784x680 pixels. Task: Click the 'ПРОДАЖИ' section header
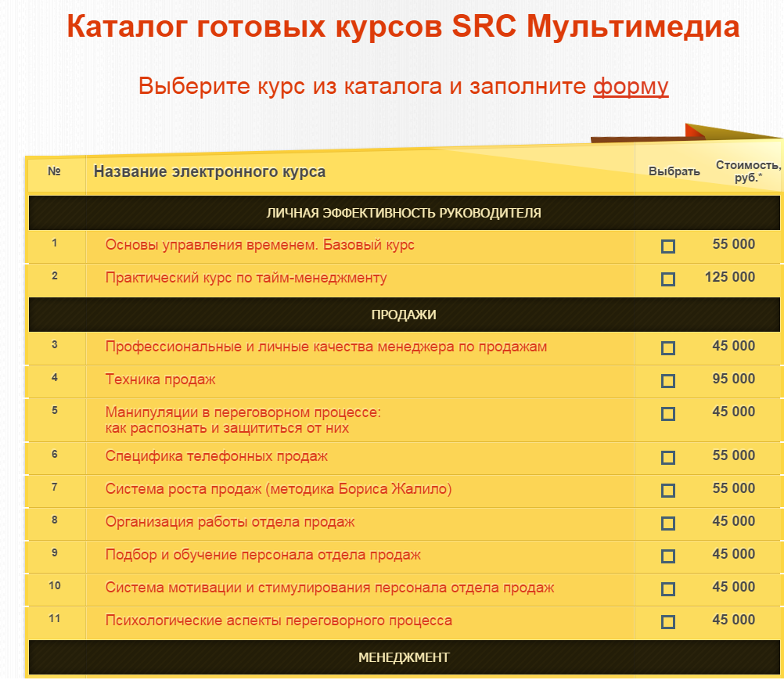(x=404, y=315)
